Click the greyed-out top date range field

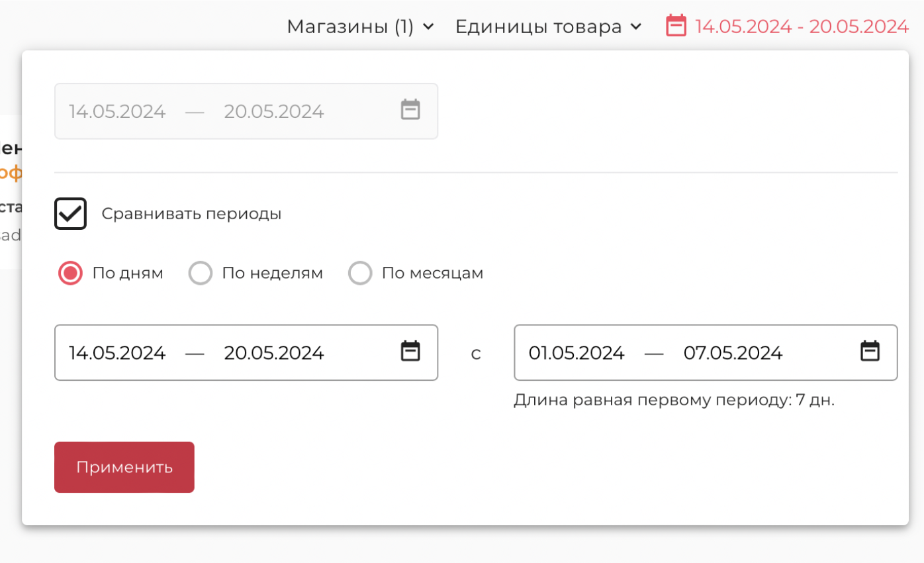pyautogui.click(x=246, y=111)
